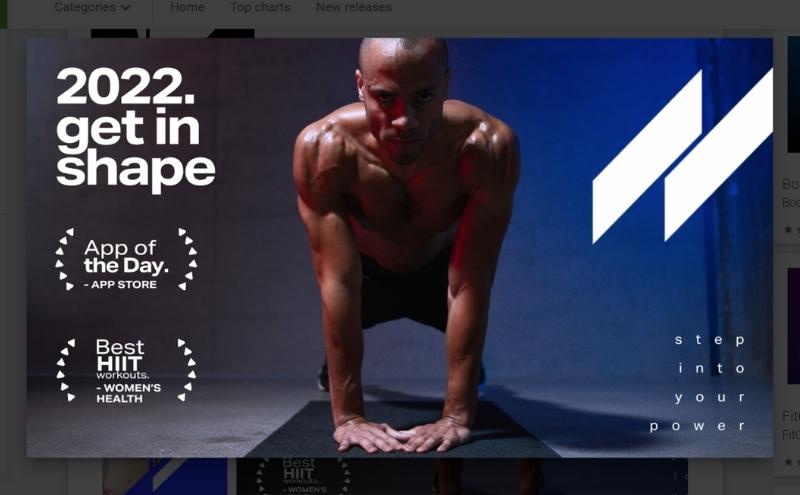Open the Categories dropdown menu
The height and width of the screenshot is (495, 800).
92,7
